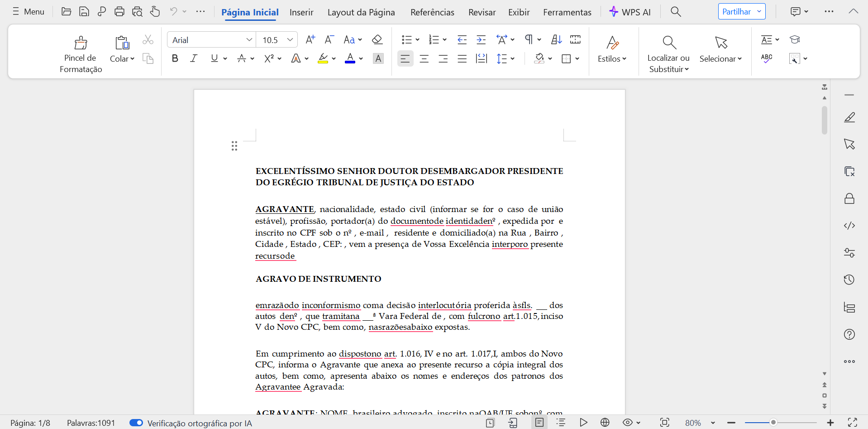Click Página: 1/8 indicator
The height and width of the screenshot is (429, 868).
[30, 423]
